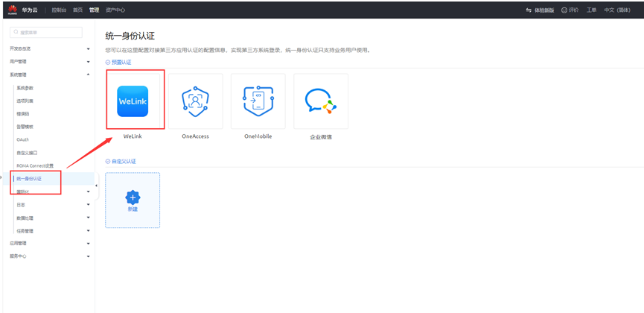Click the OneAccess label text under its card

click(x=196, y=136)
